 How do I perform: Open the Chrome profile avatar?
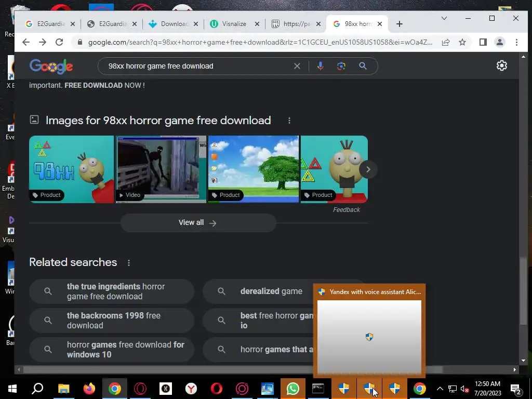click(500, 42)
